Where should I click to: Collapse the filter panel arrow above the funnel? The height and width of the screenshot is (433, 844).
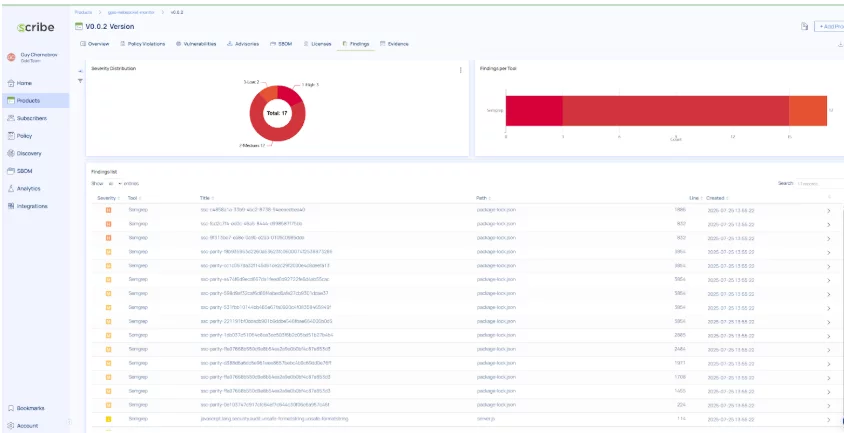click(x=80, y=71)
